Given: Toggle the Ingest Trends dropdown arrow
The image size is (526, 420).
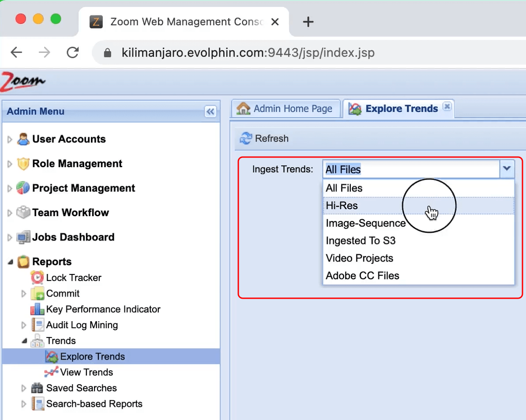Looking at the screenshot, I should [507, 169].
